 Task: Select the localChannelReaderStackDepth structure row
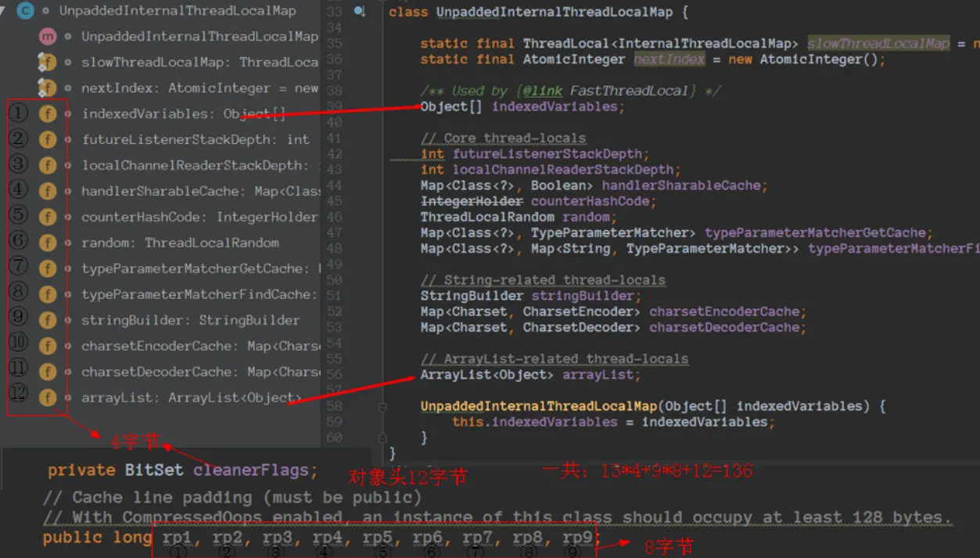199,165
